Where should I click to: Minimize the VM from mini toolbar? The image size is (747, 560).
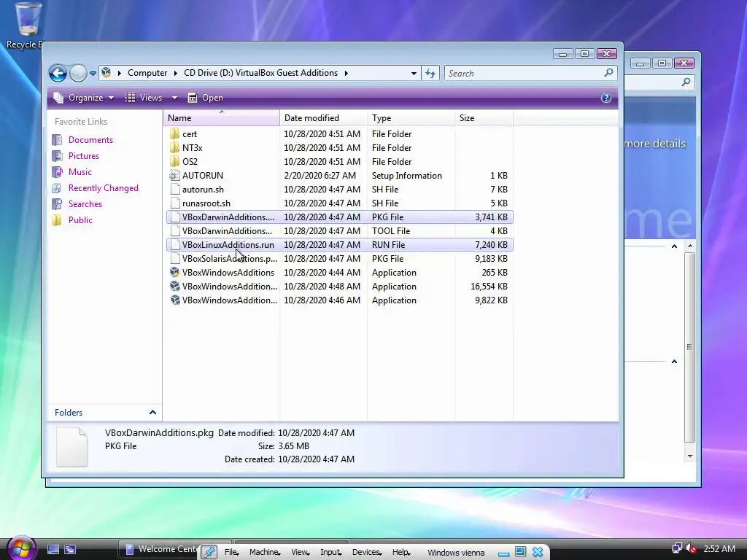(503, 553)
